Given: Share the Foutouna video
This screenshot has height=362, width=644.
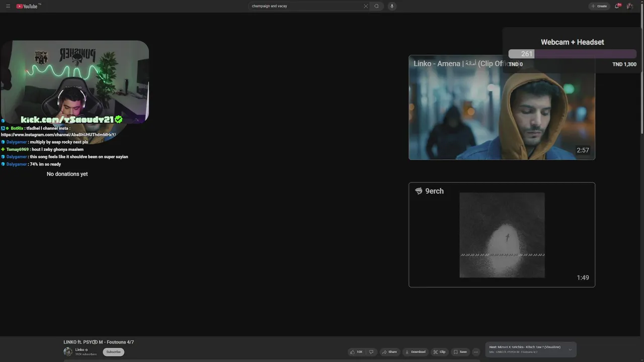Looking at the screenshot, I should pyautogui.click(x=389, y=352).
